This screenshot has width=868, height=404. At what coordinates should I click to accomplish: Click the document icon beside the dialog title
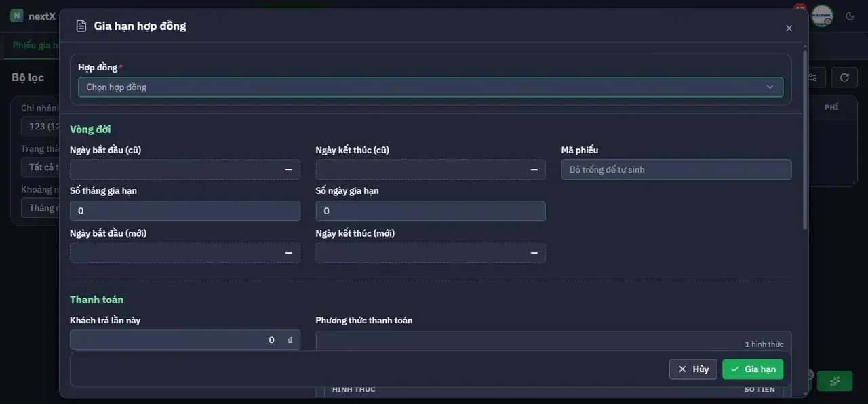click(x=81, y=26)
